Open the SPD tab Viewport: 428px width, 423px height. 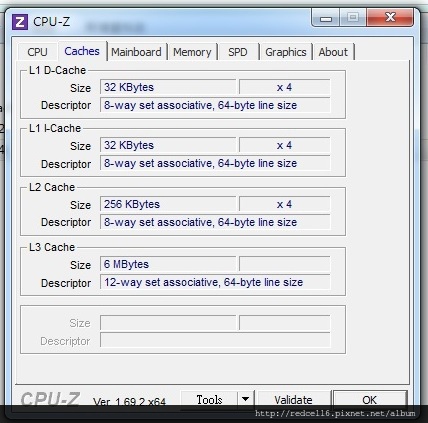238,52
